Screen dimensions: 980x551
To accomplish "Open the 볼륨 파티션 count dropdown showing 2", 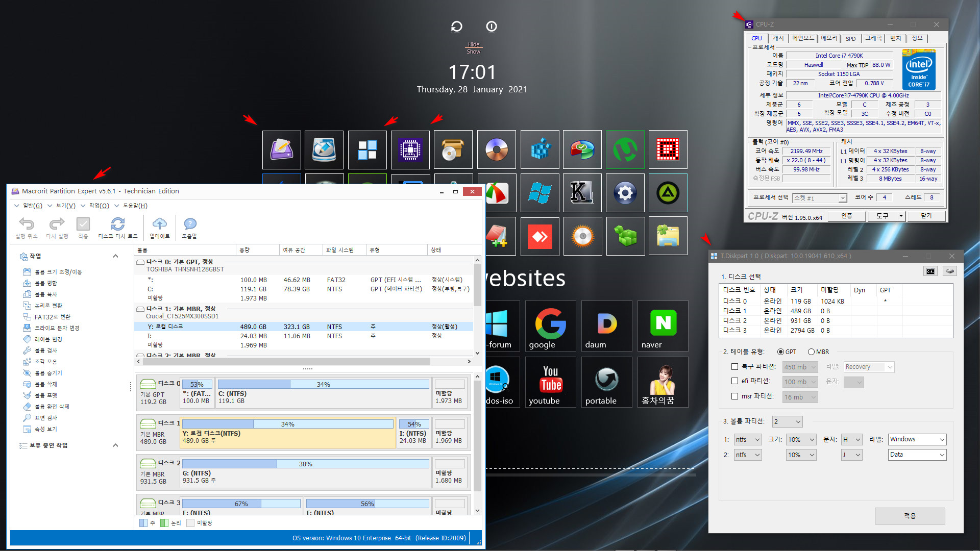I will [x=787, y=421].
